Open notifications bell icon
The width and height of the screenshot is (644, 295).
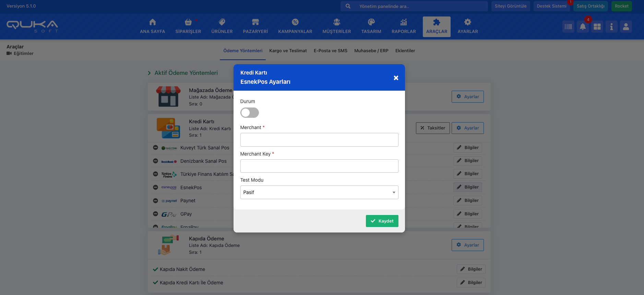(583, 27)
